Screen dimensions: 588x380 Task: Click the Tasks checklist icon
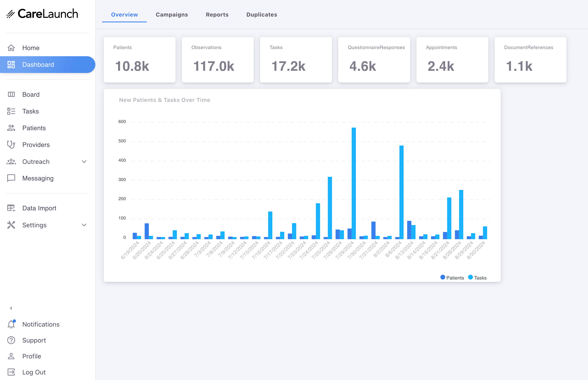coord(11,111)
